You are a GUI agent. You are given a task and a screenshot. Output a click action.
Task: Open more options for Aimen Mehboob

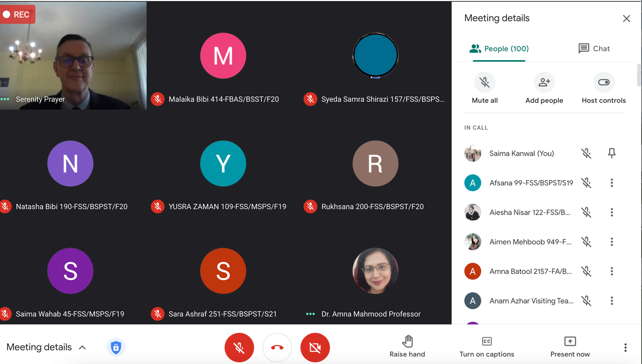pos(612,242)
